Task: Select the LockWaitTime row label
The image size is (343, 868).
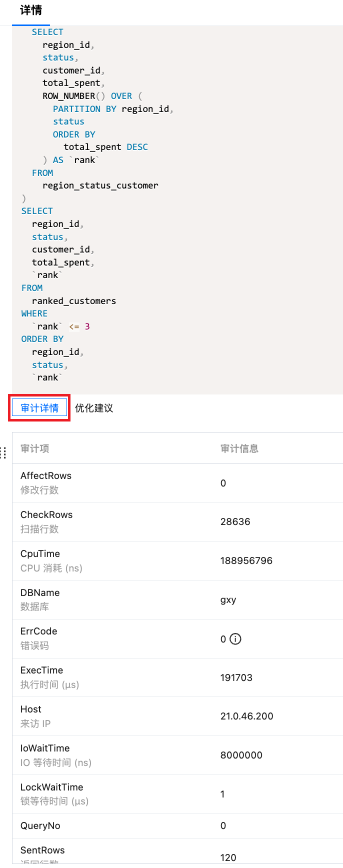Action: click(x=51, y=787)
